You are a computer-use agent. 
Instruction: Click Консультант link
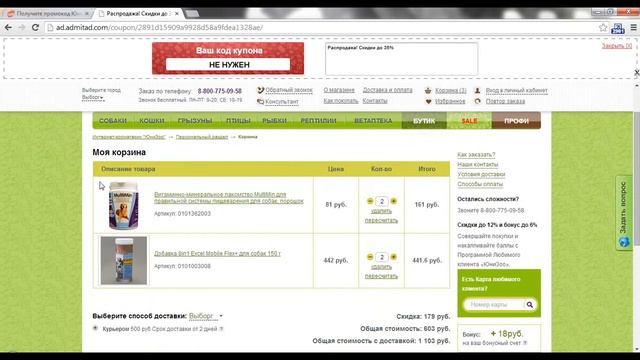(x=282, y=101)
